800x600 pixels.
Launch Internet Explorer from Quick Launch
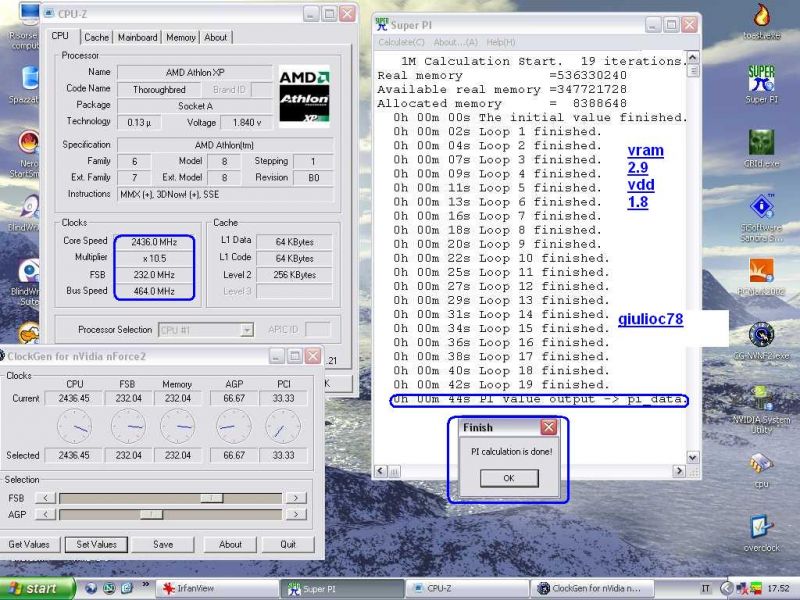(x=91, y=588)
